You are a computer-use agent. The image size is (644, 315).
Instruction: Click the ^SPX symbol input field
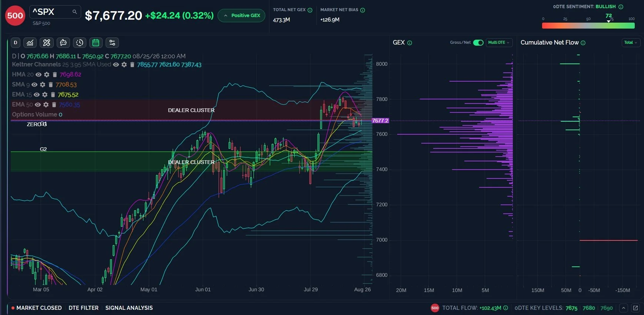[x=55, y=12]
